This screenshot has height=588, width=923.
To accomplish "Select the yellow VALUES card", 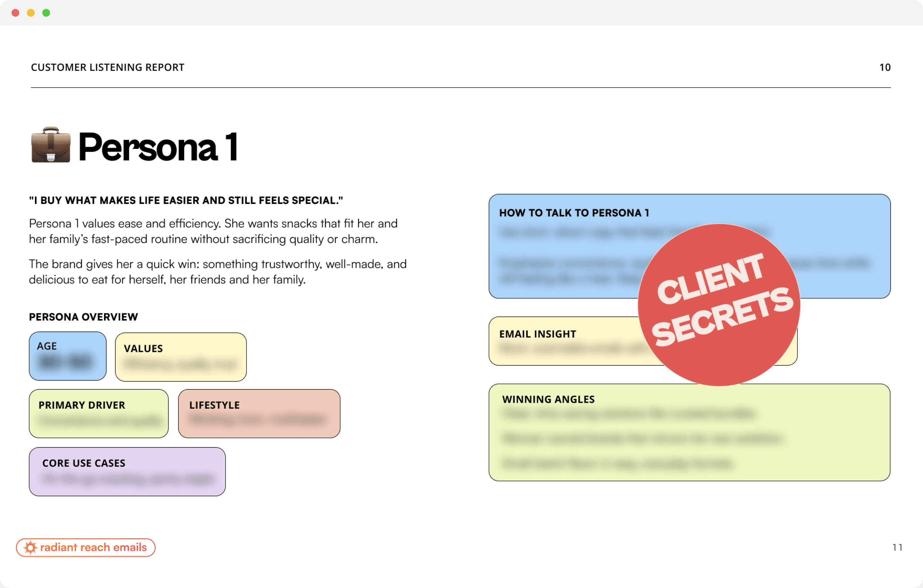I will pos(180,357).
